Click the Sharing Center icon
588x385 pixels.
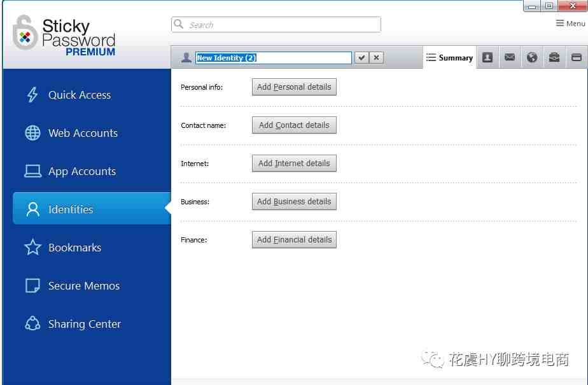(32, 323)
